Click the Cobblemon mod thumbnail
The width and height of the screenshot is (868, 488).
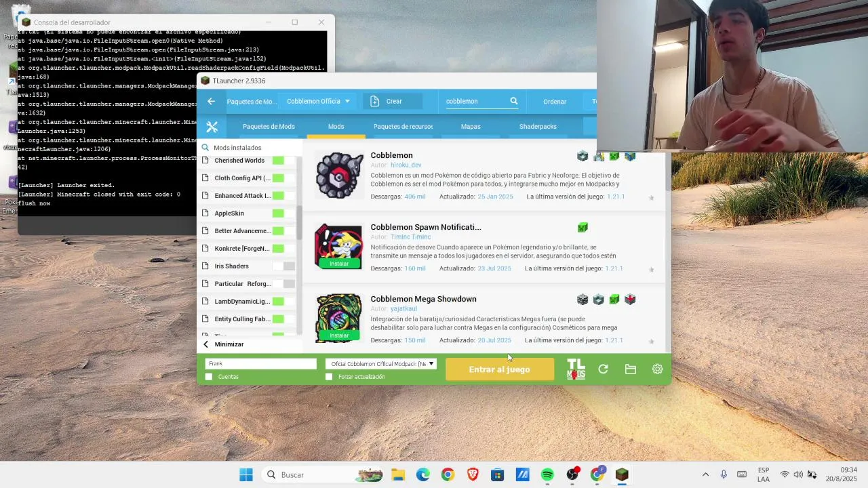pos(339,175)
